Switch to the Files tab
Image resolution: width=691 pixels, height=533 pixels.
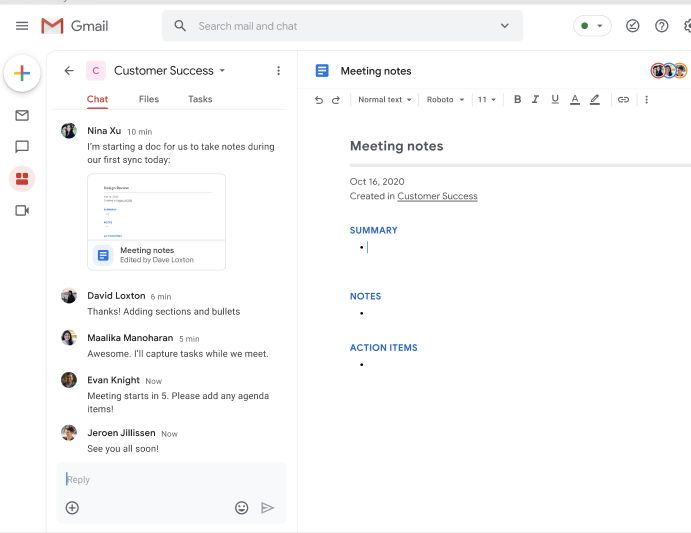(x=149, y=99)
